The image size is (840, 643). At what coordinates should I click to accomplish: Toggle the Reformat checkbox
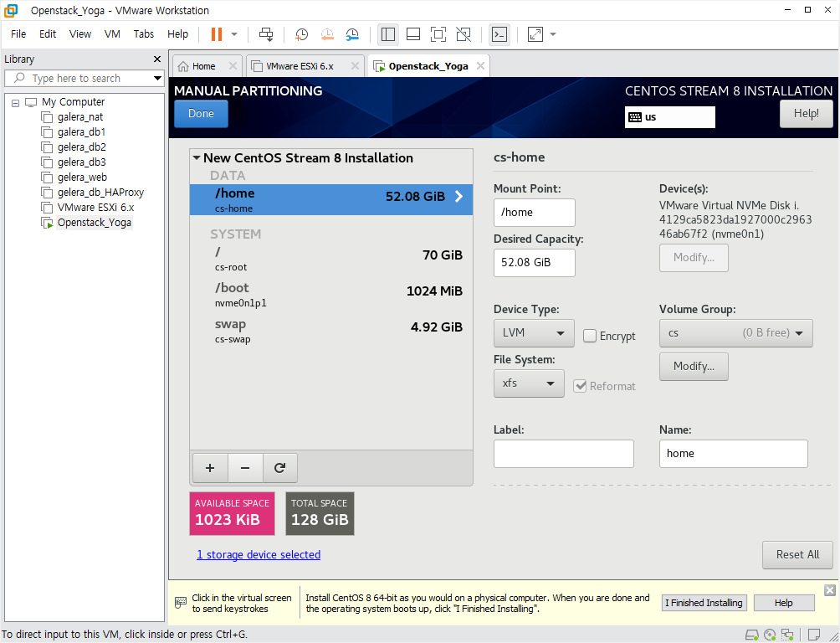coord(579,386)
